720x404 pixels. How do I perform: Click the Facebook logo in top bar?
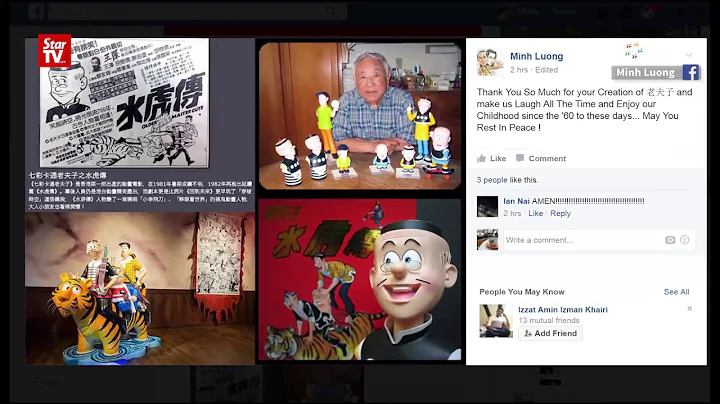point(36,11)
